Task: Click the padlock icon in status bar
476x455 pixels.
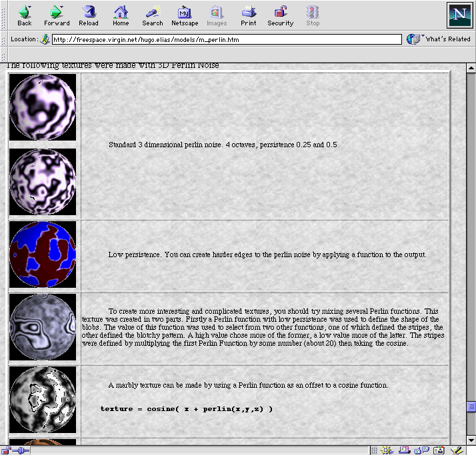Action: 6,450
